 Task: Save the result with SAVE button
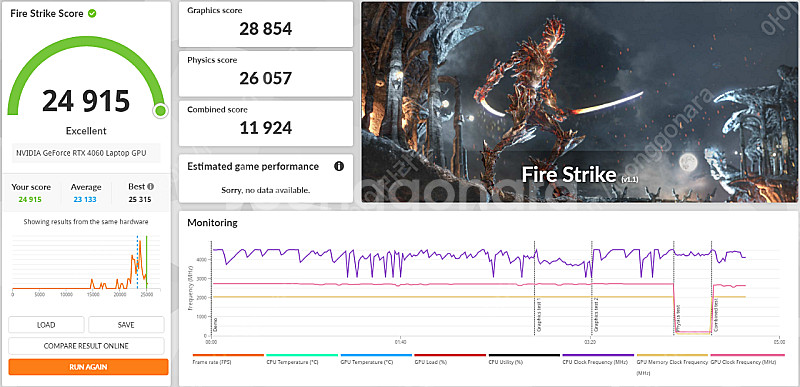126,325
